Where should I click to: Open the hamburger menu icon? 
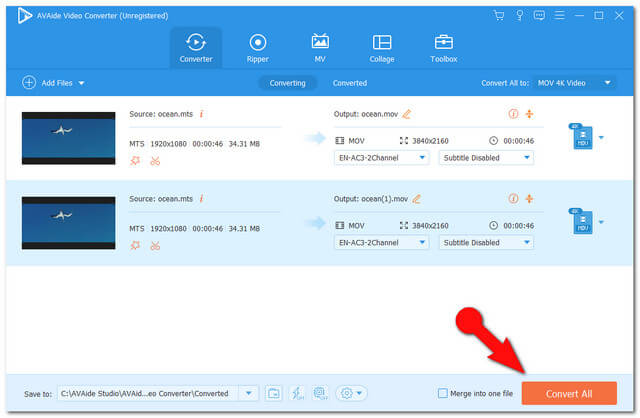pos(559,16)
